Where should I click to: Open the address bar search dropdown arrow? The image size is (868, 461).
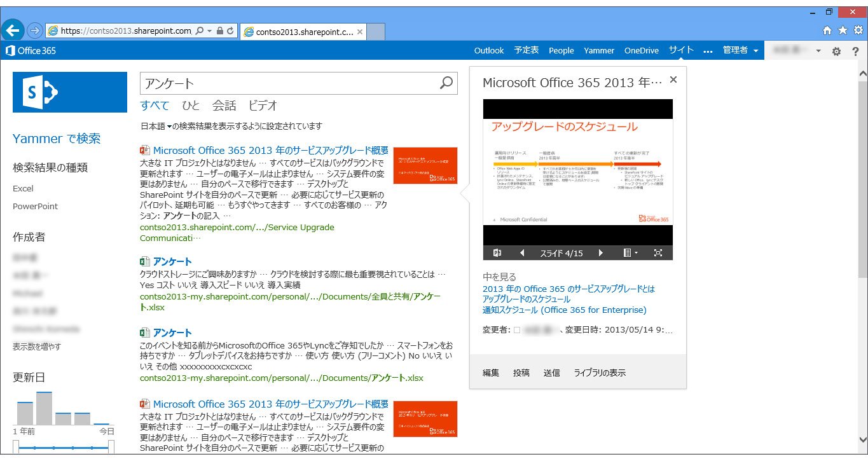pos(208,31)
